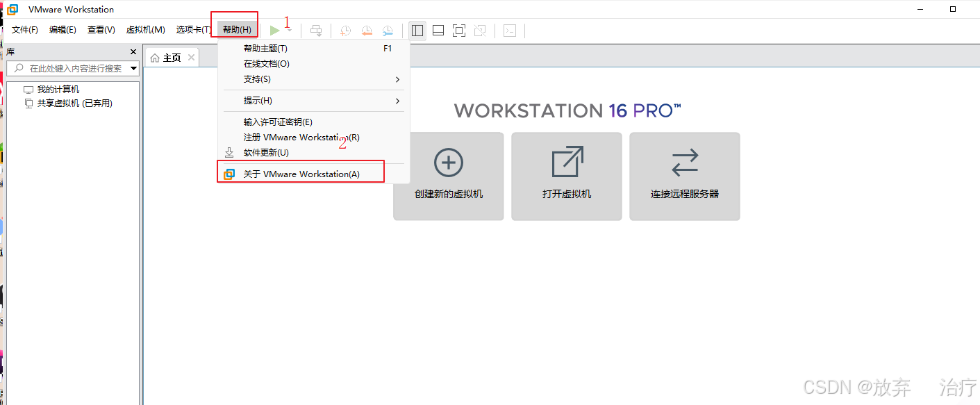Screen dimensions: 980x405
Task: Click the green power on play icon
Action: [275, 30]
